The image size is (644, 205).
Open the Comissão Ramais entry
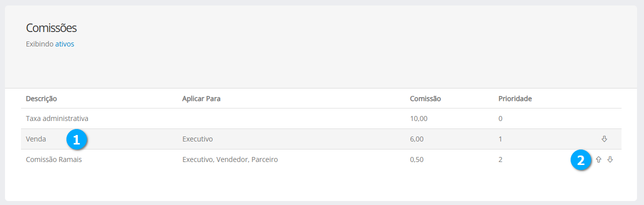point(53,159)
